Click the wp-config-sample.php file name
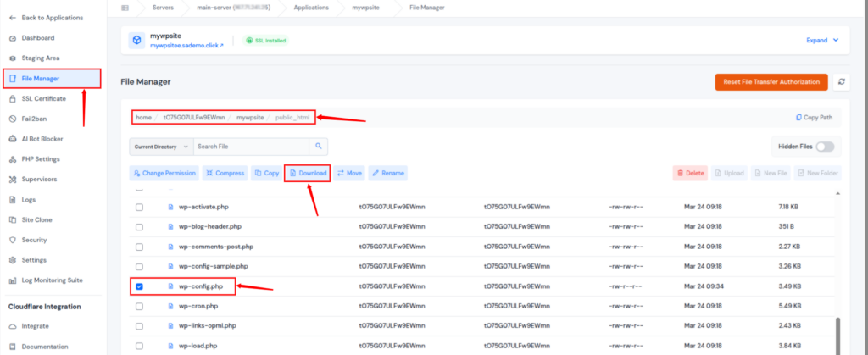Screen dimensions: 868x355 213,267
